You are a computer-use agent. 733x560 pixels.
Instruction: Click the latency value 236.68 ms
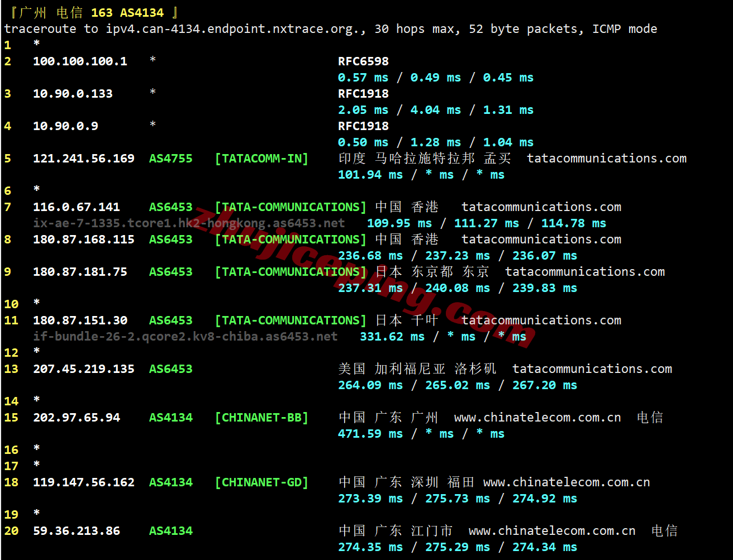pos(370,256)
